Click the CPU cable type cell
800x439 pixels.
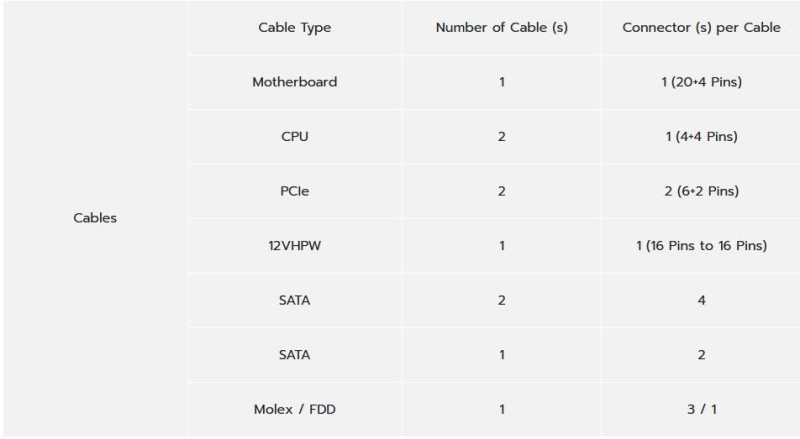point(294,136)
